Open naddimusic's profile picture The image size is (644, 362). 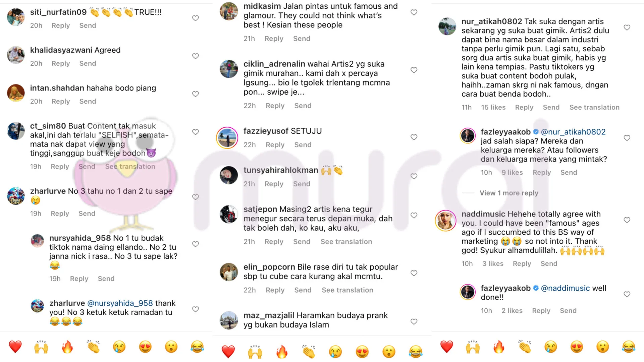point(445,221)
